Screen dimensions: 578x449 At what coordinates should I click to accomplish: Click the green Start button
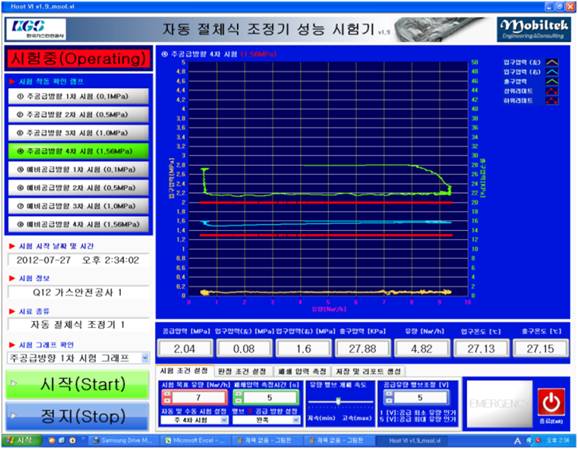click(x=78, y=385)
